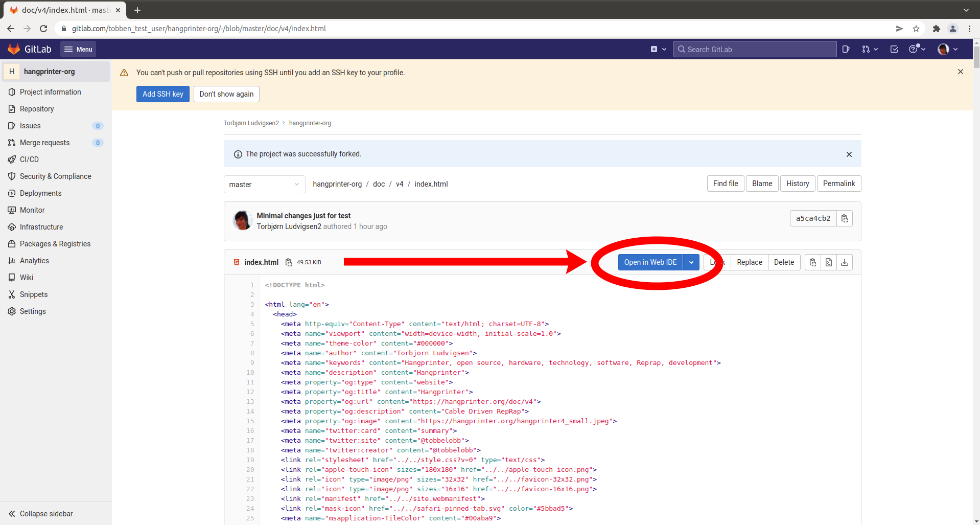This screenshot has height=525, width=980.
Task: Expand the master branch dropdown
Action: tap(264, 185)
